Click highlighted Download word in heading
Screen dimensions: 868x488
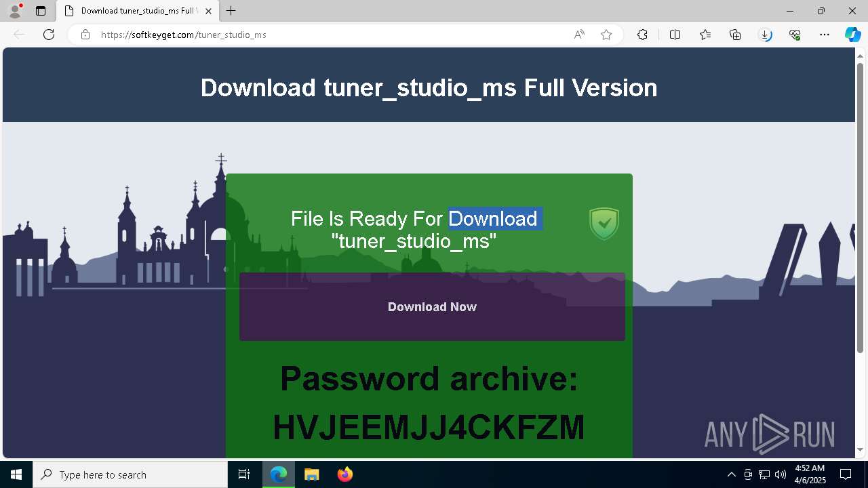[493, 218]
